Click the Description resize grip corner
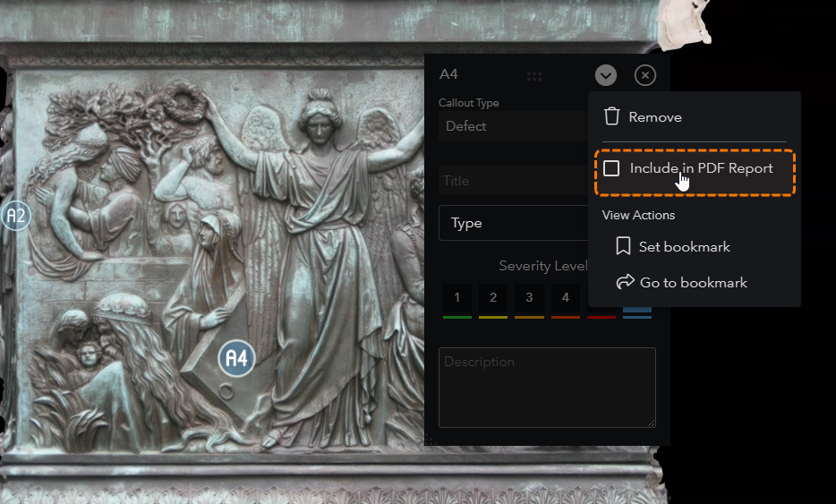Viewport: 836px width, 504px height. (652, 423)
